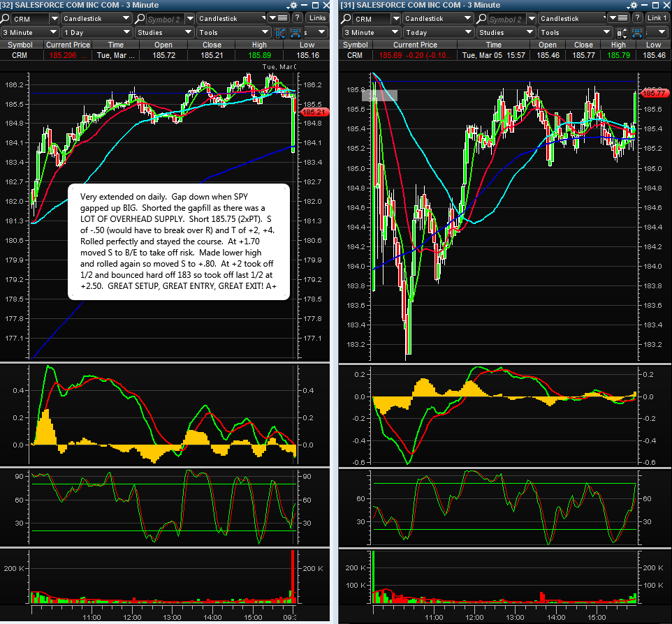Focus the Symbol 2 input field in window [32]
This screenshot has height=624, width=672.
coord(166,19)
